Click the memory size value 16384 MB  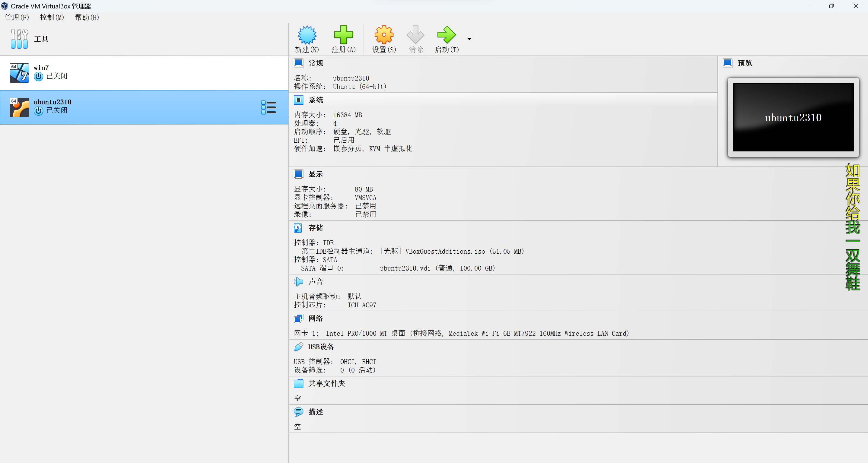[x=347, y=115]
